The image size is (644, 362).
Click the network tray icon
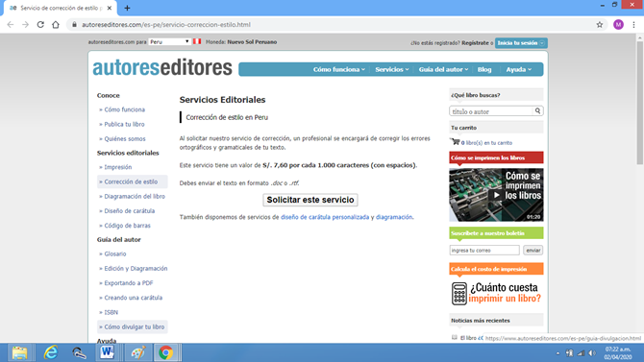point(581,353)
